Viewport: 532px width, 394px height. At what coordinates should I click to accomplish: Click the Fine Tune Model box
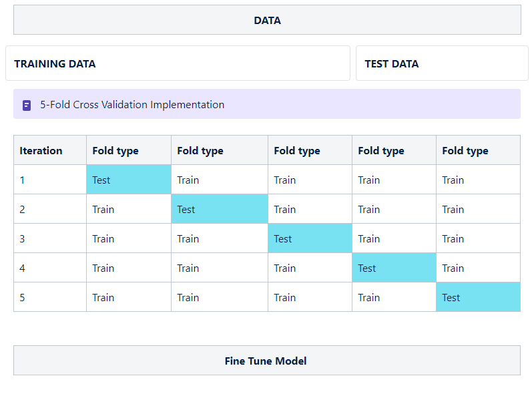pos(266,361)
